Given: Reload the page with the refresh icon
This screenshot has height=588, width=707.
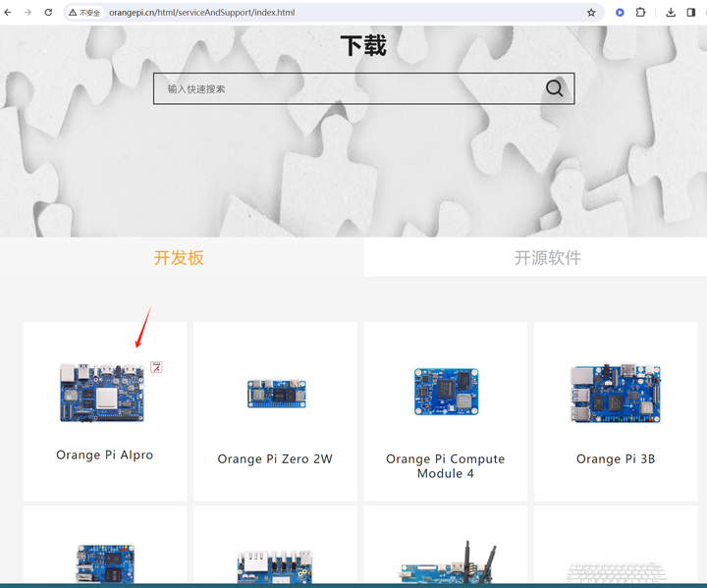Looking at the screenshot, I should click(48, 12).
